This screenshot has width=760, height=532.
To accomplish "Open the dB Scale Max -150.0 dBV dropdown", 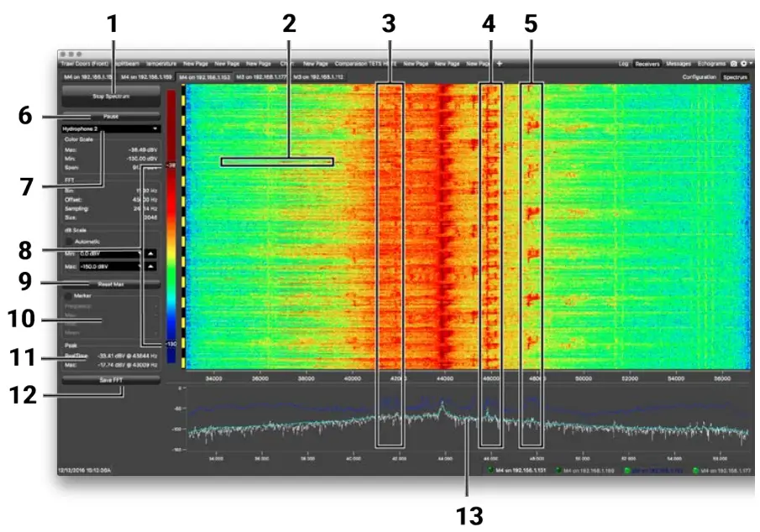I will (111, 267).
